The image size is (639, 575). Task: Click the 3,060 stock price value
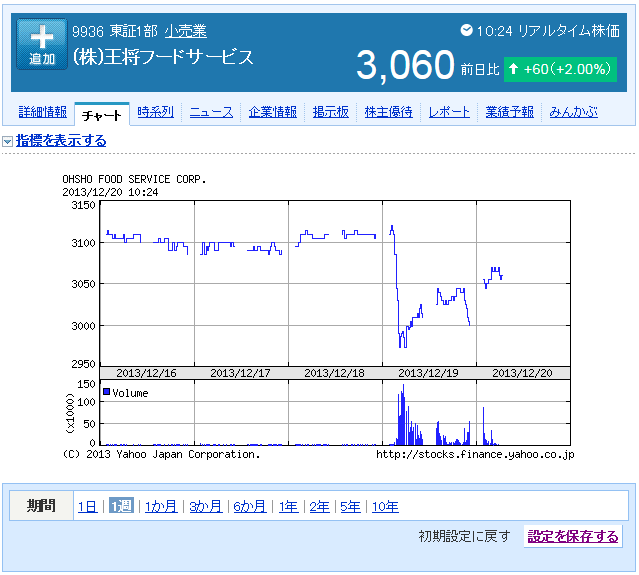click(x=405, y=65)
